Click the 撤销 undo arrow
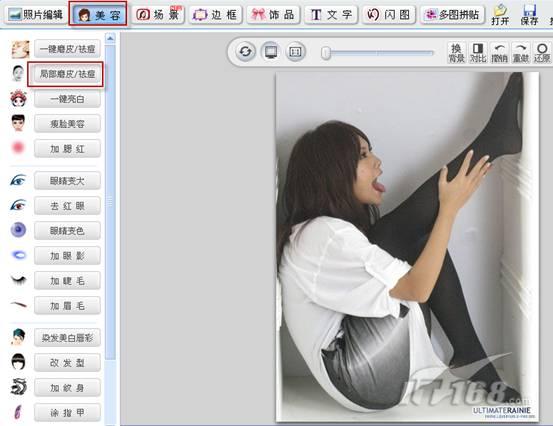The height and width of the screenshot is (426, 553). click(499, 53)
